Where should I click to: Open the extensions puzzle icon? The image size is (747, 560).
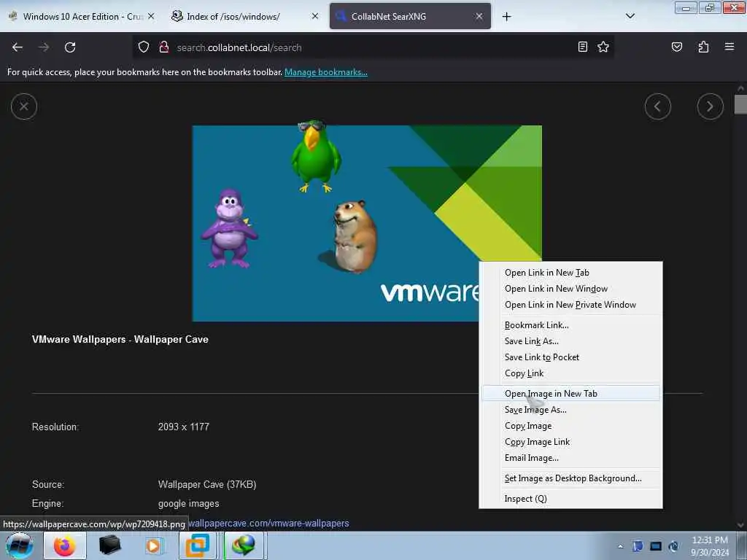(x=703, y=47)
